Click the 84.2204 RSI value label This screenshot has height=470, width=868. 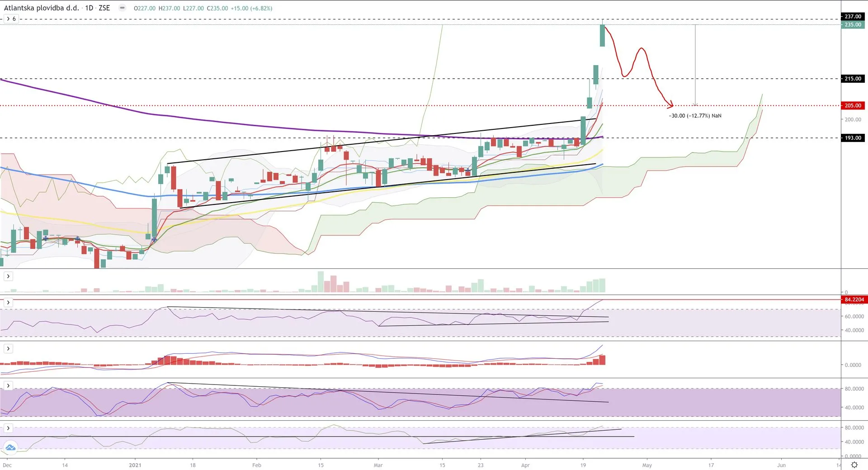click(854, 299)
